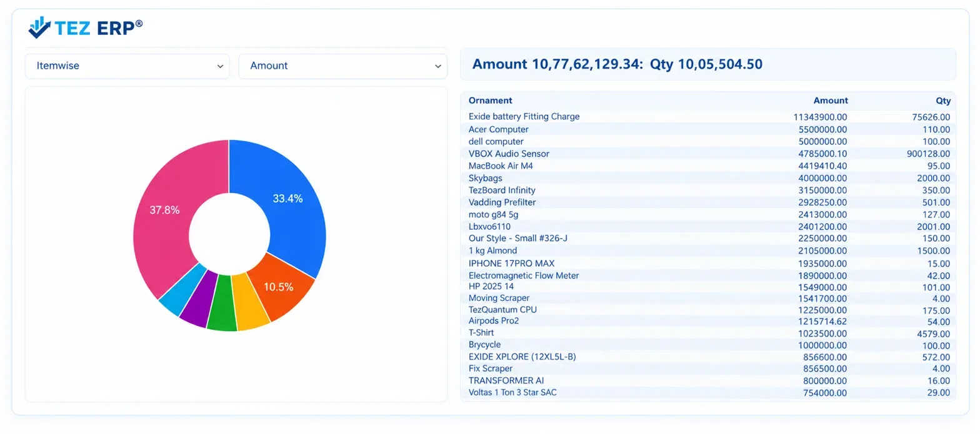980x434 pixels.
Task: Open the Amount dropdown
Action: pyautogui.click(x=342, y=66)
